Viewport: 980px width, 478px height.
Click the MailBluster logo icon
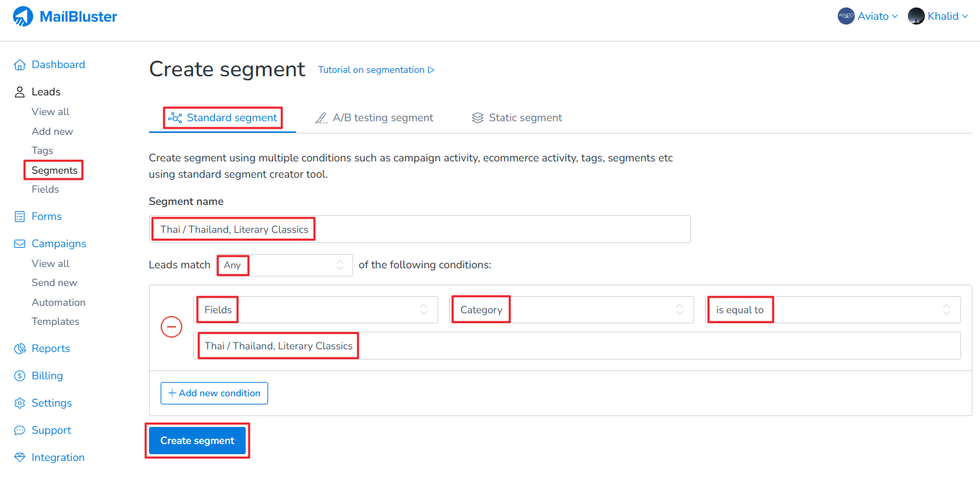click(23, 16)
